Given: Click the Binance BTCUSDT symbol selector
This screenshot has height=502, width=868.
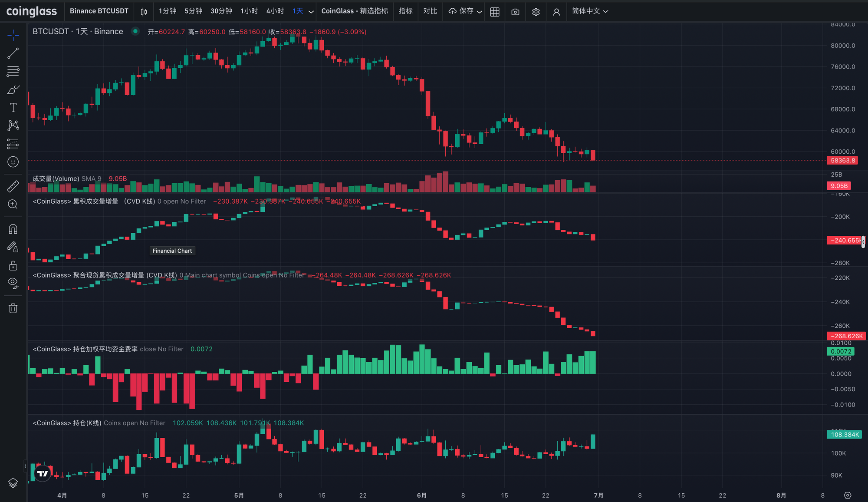Looking at the screenshot, I should point(99,11).
